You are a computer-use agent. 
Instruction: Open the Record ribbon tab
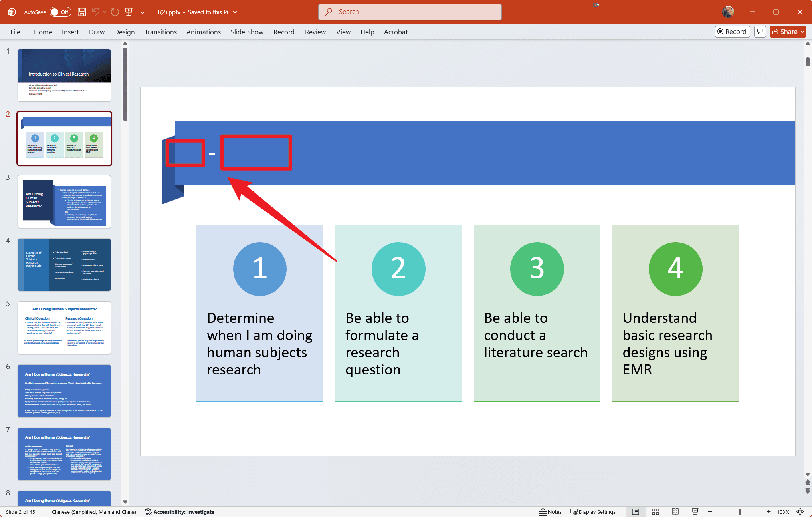pos(284,32)
